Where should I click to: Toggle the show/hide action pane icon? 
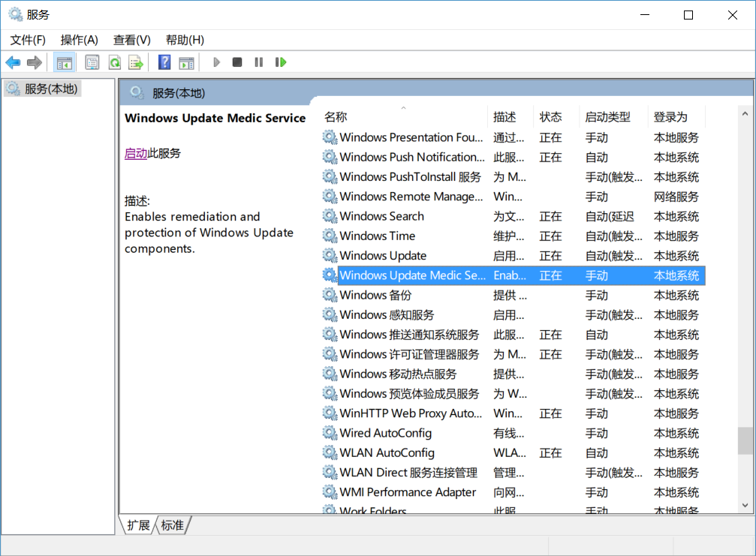(x=186, y=62)
